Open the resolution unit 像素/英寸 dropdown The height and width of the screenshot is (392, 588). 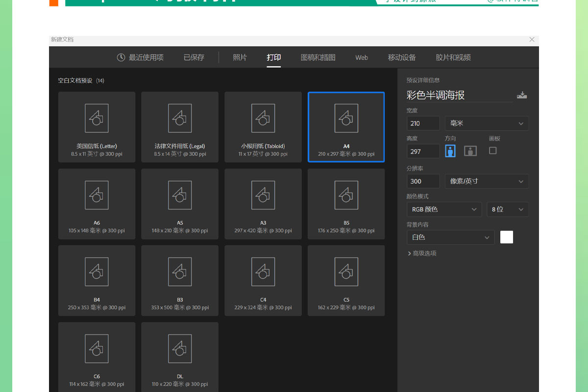(487, 181)
